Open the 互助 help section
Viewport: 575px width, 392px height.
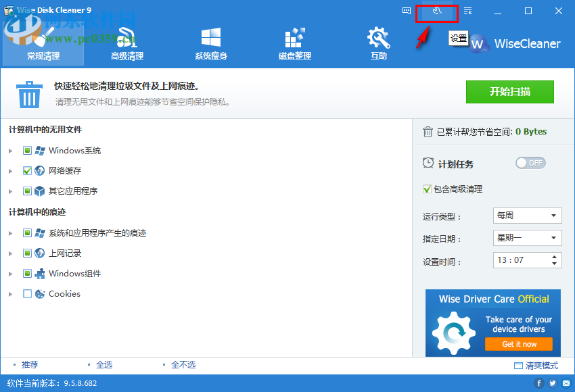(x=378, y=41)
